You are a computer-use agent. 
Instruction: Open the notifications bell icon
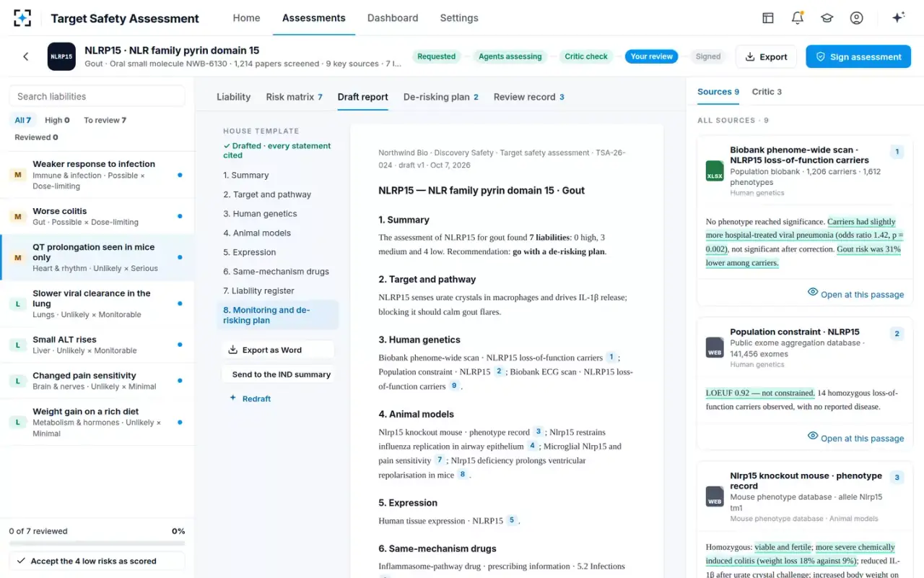798,18
